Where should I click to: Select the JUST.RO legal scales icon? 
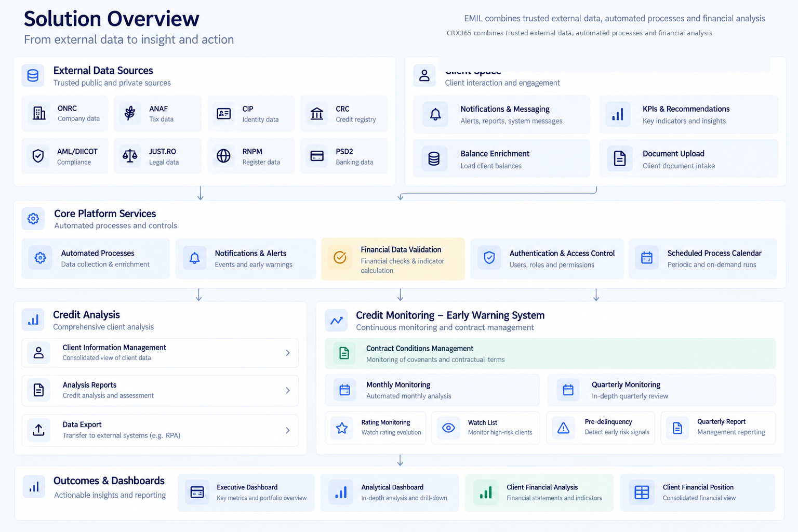[x=130, y=156]
